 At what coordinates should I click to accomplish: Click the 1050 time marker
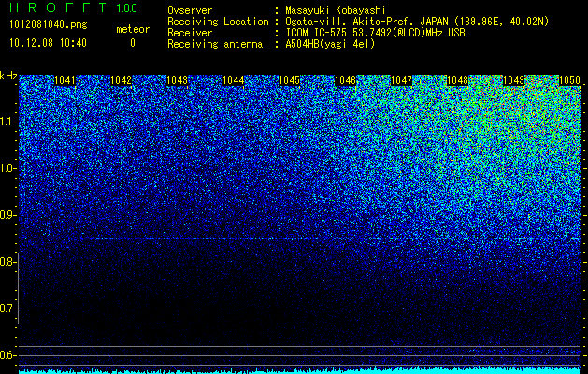coord(569,80)
